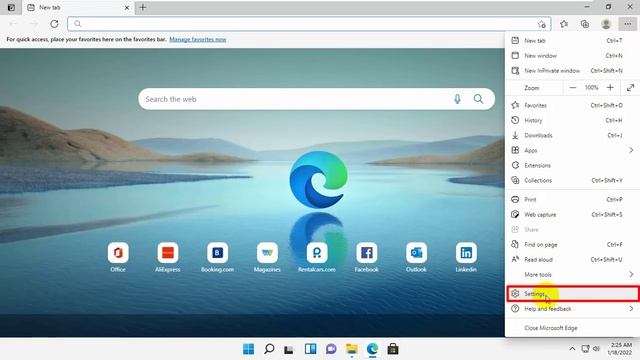Increase zoom with the plus button
This screenshot has width=640, height=360.
[x=610, y=88]
